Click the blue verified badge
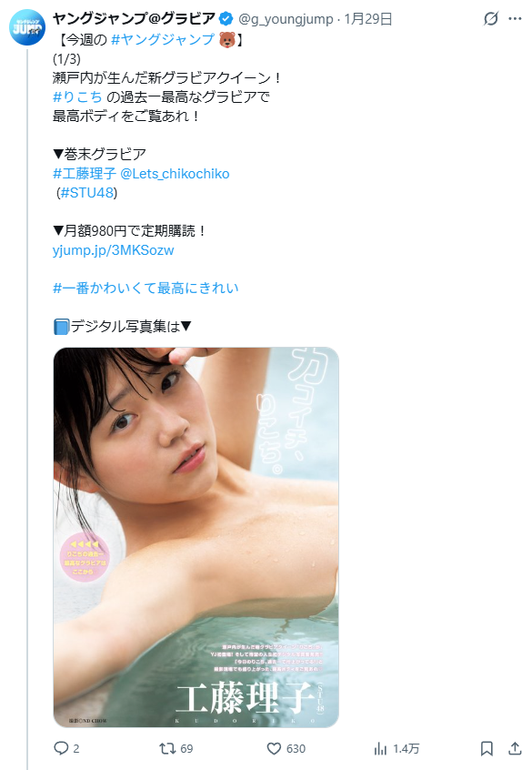 point(226,19)
